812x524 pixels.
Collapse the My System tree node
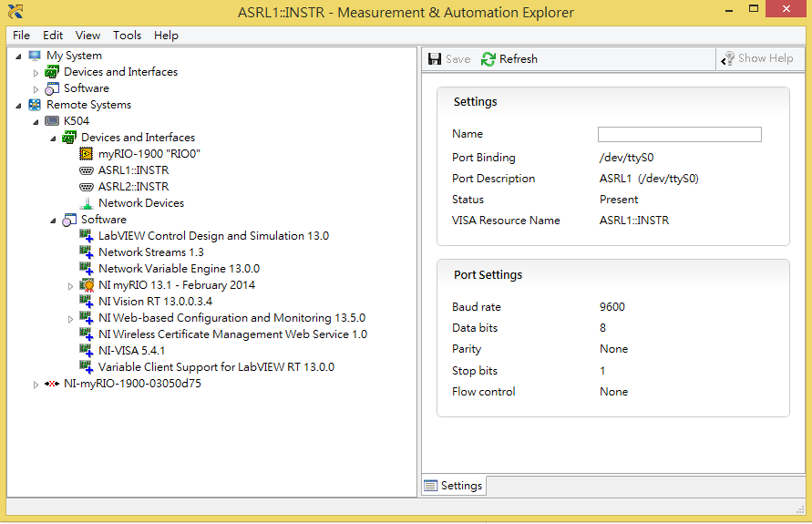coord(18,56)
